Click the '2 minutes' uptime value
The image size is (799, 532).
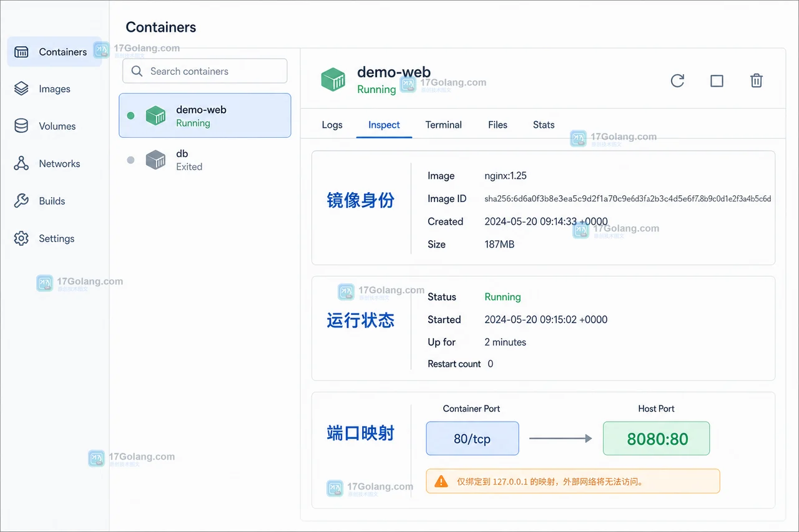(505, 342)
